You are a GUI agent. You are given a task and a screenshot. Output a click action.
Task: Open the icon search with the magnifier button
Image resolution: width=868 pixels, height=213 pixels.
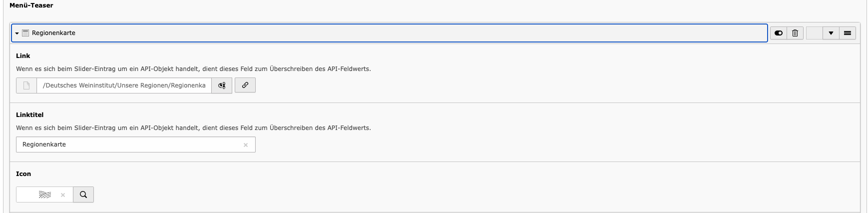click(83, 194)
